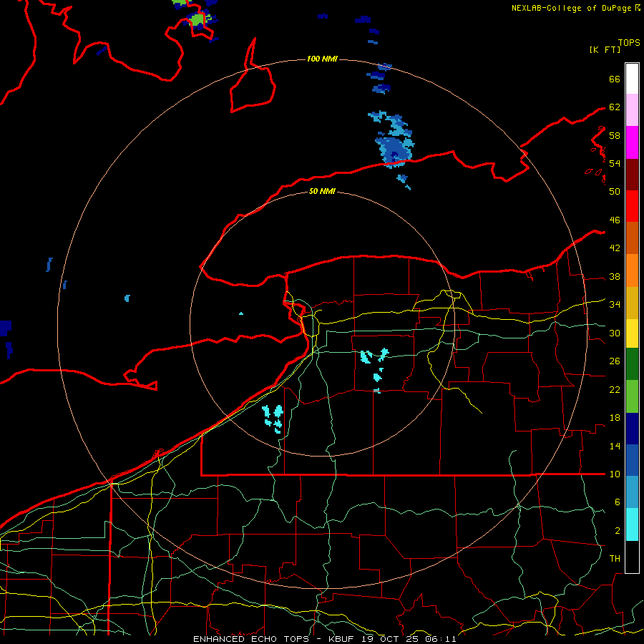Click the [K FT] units label
The image size is (644, 644).
tap(605, 49)
